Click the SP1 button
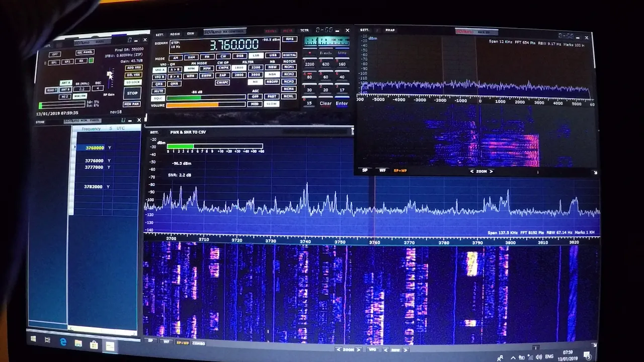Screen dimensions: 644x362 click(54, 62)
